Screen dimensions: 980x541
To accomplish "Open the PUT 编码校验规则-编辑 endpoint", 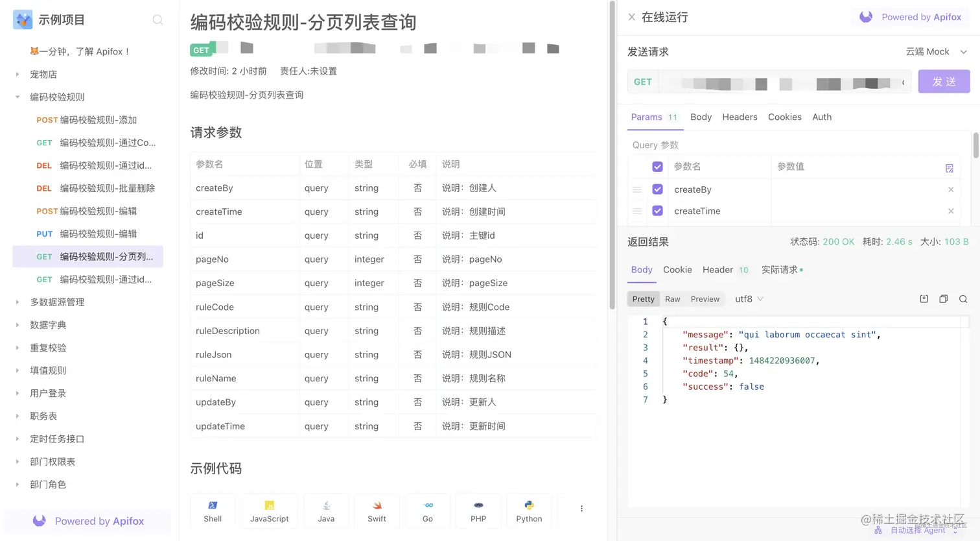I will point(88,234).
